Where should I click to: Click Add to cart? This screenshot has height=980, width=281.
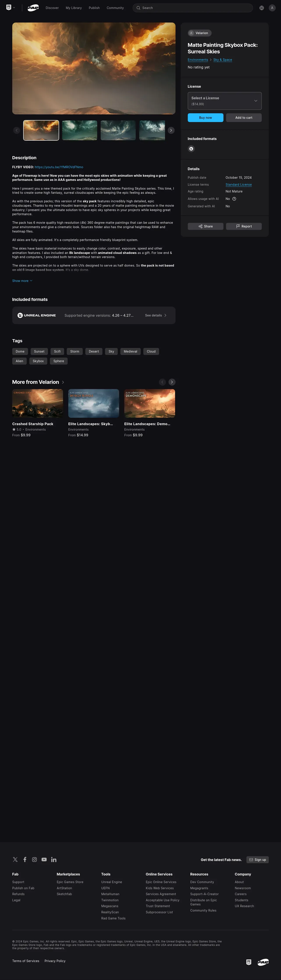pyautogui.click(x=244, y=118)
